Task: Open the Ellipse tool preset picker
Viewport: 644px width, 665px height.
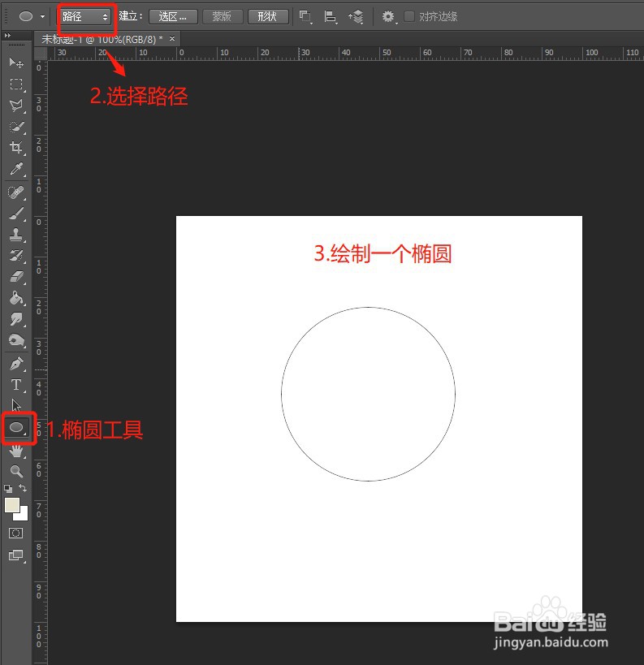Action: [32, 16]
